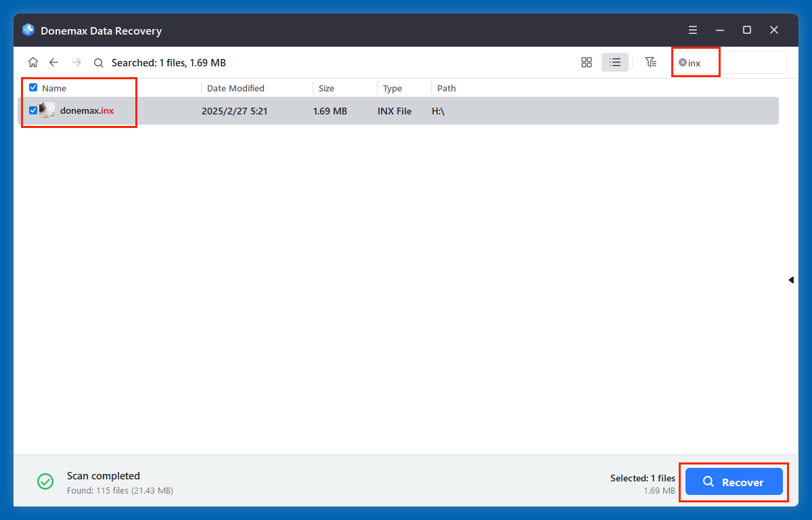Collapse the side panel via edge arrow
This screenshot has width=812, height=520.
[x=790, y=280]
